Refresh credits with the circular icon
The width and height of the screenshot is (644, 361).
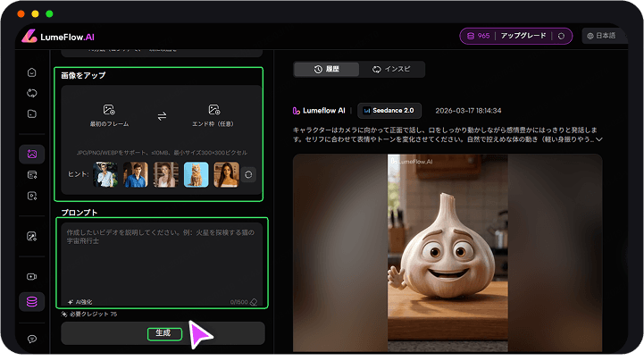(x=561, y=36)
